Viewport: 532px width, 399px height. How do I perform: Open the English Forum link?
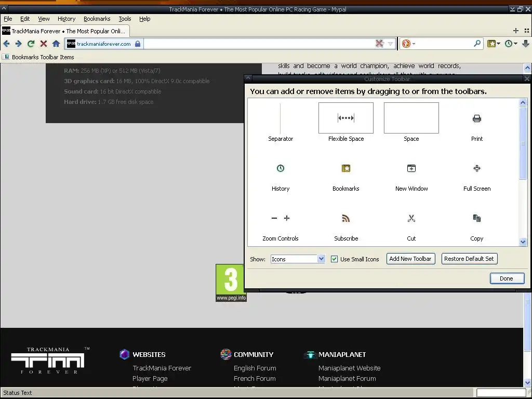(x=255, y=368)
